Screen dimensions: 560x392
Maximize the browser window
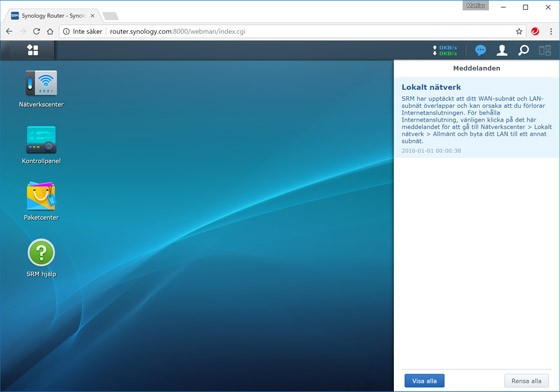(525, 7)
